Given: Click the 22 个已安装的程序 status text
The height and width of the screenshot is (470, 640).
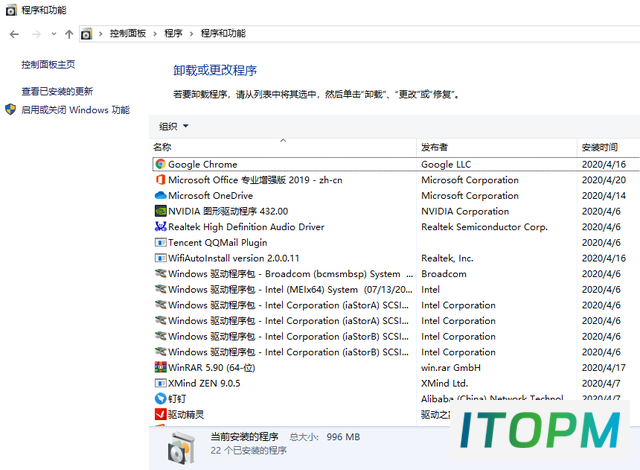Looking at the screenshot, I should click(248, 450).
